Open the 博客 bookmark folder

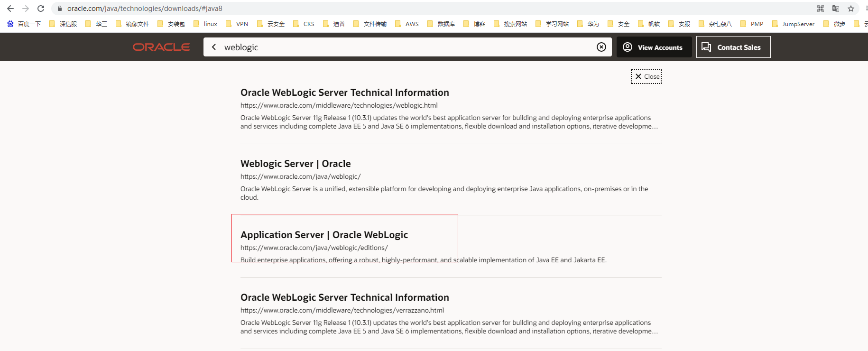coord(474,24)
